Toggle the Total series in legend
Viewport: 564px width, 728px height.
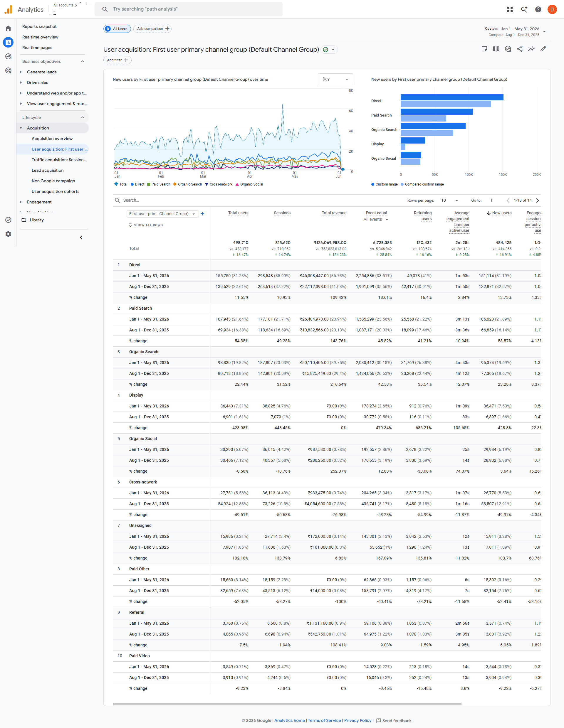pyautogui.click(x=121, y=184)
